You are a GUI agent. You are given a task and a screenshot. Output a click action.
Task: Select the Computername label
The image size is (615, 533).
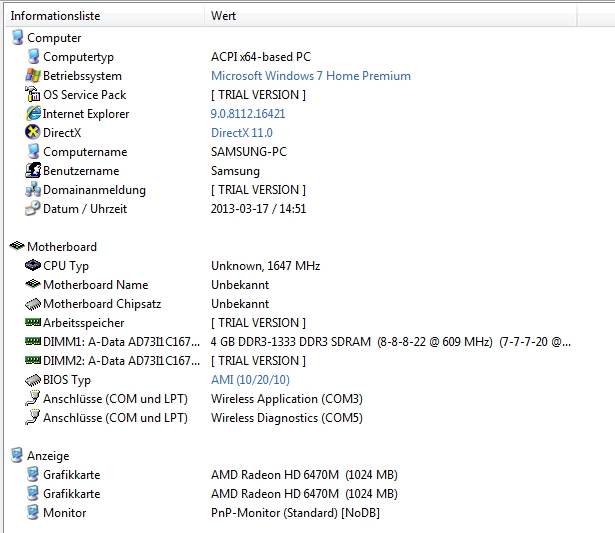click(x=85, y=152)
